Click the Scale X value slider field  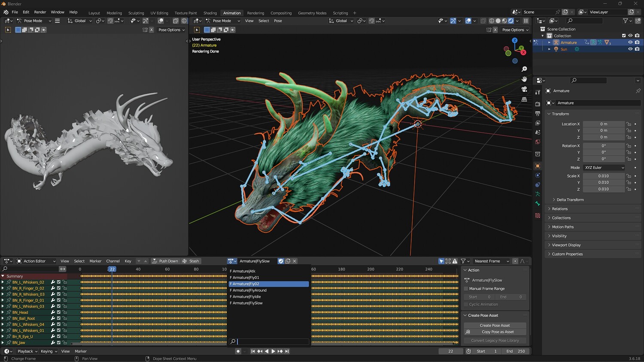pos(603,176)
